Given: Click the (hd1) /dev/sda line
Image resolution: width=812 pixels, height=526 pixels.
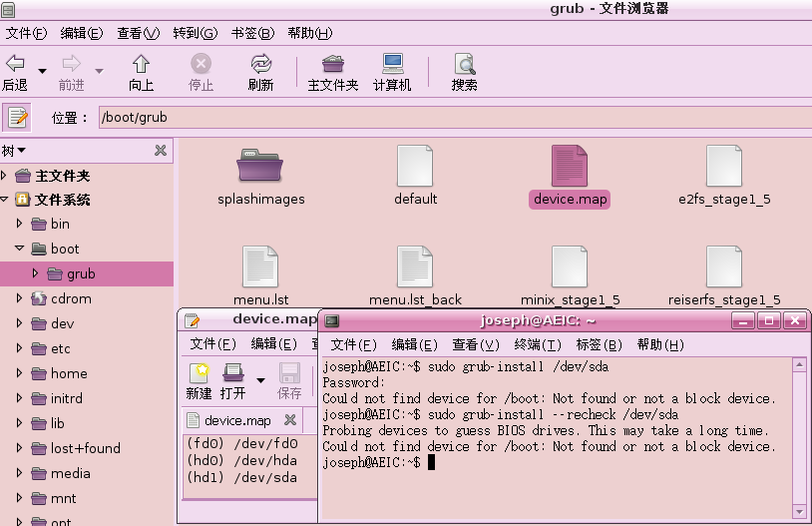Looking at the screenshot, I should 242,477.
